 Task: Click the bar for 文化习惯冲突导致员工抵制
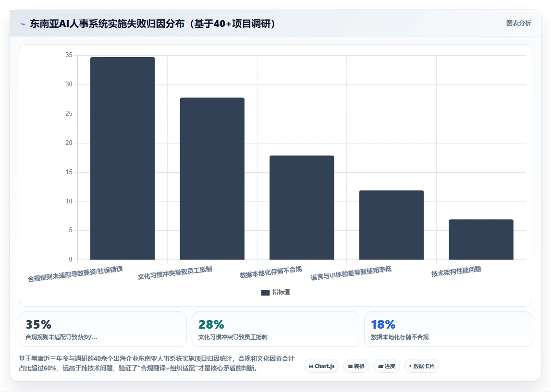212,178
